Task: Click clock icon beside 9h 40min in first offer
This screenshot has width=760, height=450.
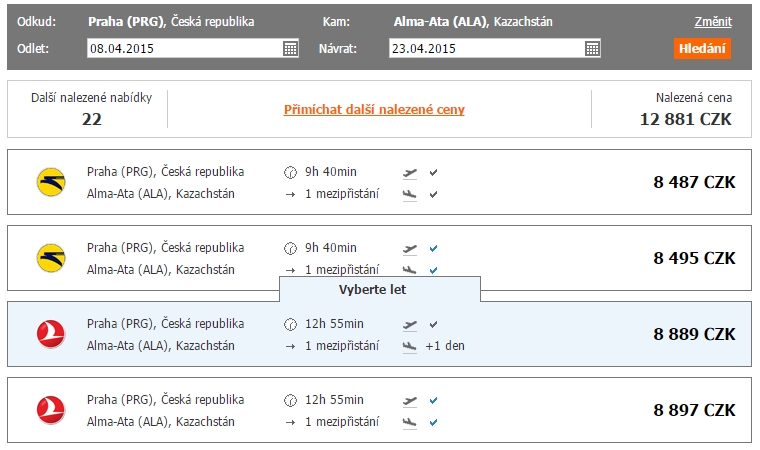Action: [291, 172]
